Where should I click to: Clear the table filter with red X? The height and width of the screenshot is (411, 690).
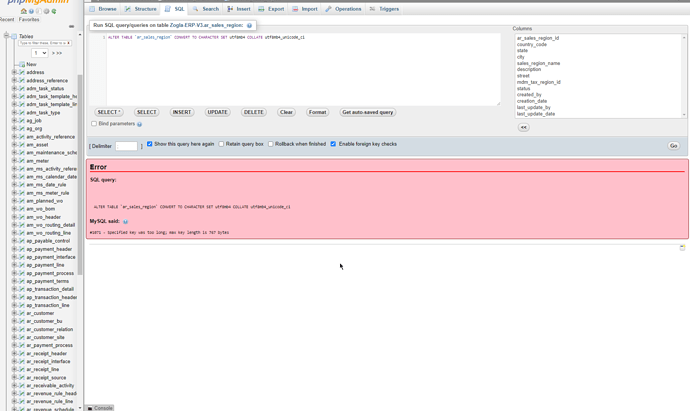[69, 43]
